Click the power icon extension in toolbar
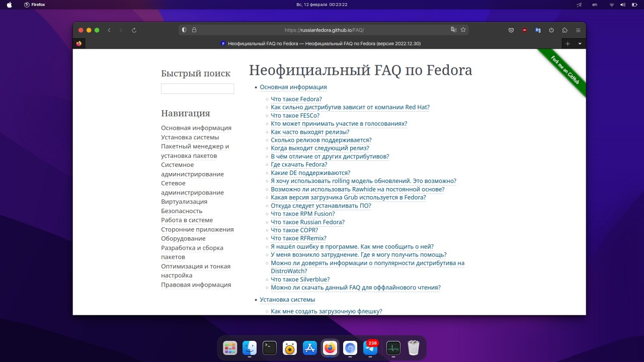 point(551,30)
